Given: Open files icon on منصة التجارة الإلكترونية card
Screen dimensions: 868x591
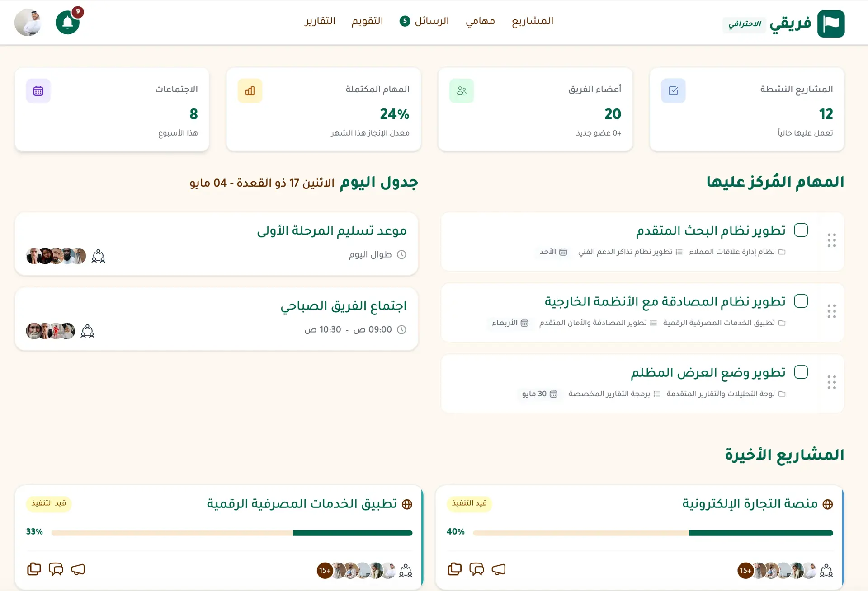Looking at the screenshot, I should 455,569.
